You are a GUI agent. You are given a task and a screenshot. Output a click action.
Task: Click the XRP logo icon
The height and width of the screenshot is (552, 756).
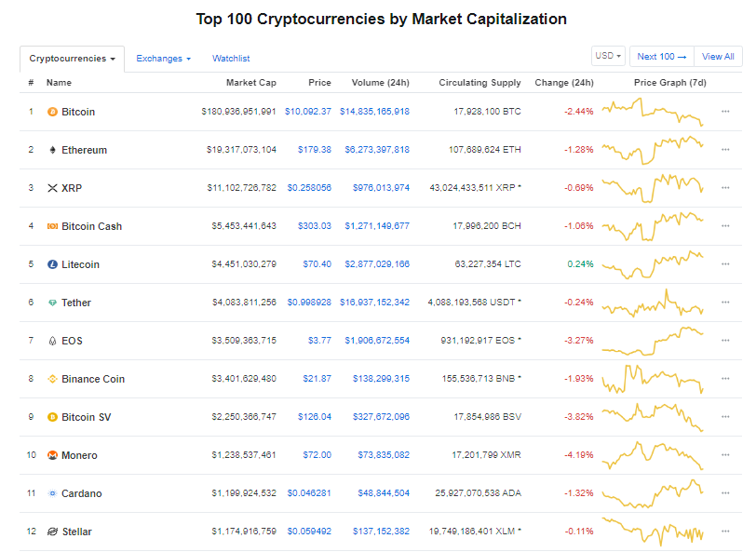pos(52,188)
